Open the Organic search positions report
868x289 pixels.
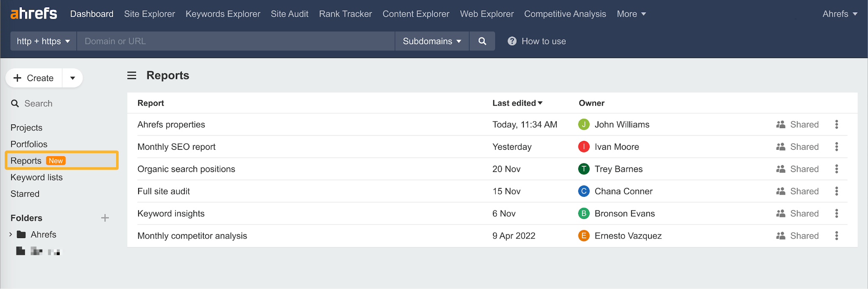pos(186,169)
